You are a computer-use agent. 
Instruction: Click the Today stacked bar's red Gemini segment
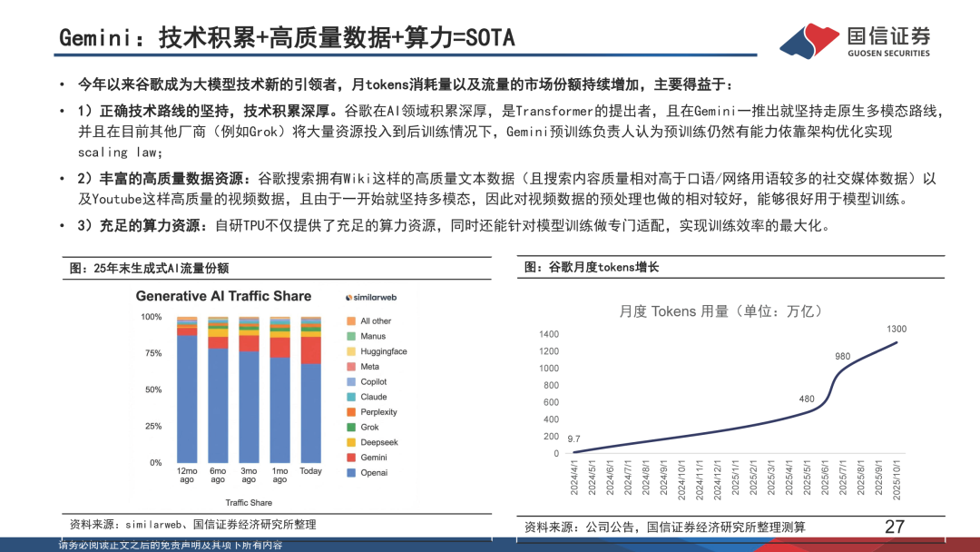[310, 350]
